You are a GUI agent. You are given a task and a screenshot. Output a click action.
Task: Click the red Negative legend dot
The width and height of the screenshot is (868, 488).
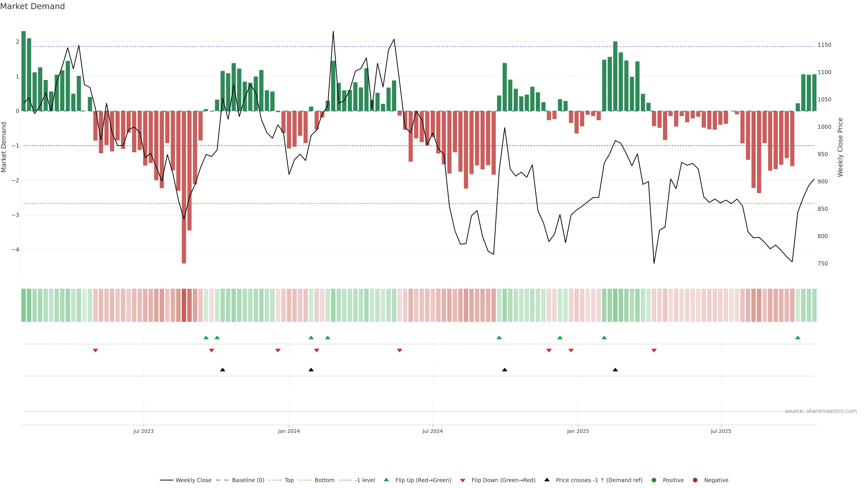point(695,480)
